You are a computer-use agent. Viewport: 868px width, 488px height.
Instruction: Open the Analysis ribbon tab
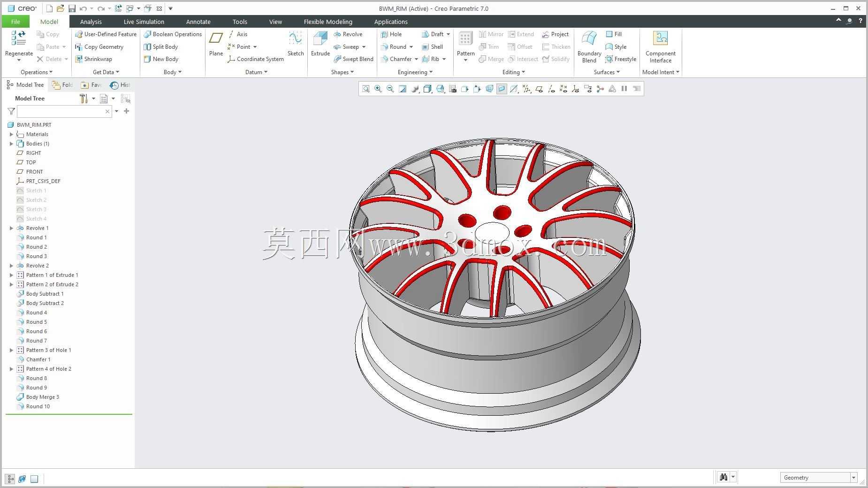[x=91, y=22]
